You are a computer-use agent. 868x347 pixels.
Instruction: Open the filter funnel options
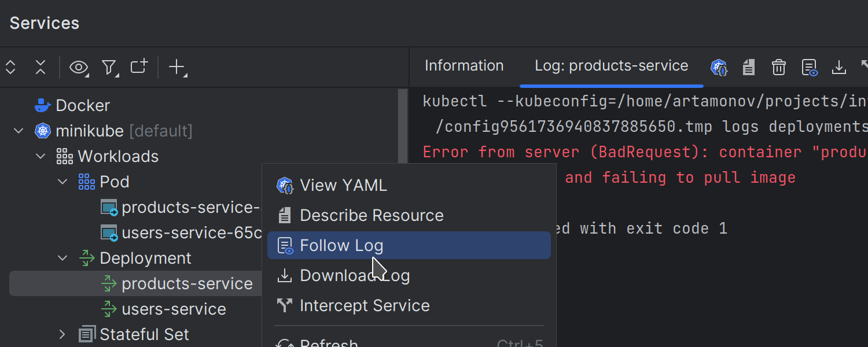109,68
